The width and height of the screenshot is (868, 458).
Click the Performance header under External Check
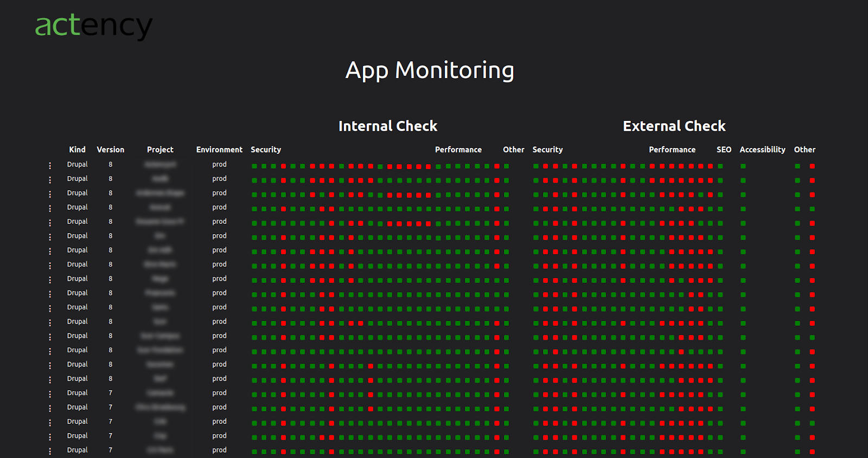click(x=672, y=150)
